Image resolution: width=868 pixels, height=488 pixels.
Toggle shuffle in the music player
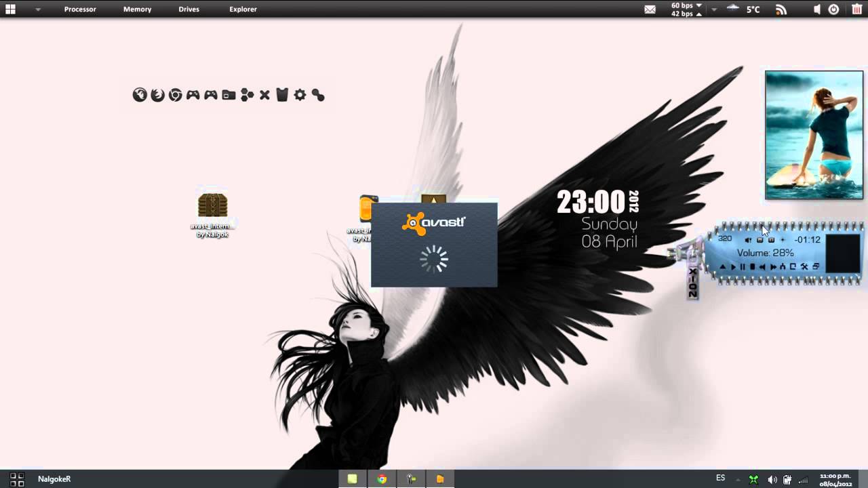[783, 267]
